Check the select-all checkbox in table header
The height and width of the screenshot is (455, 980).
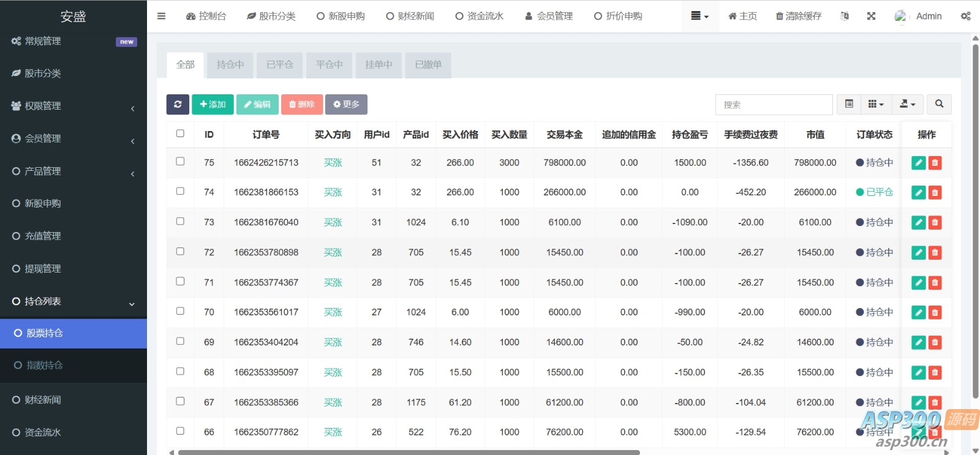click(180, 133)
